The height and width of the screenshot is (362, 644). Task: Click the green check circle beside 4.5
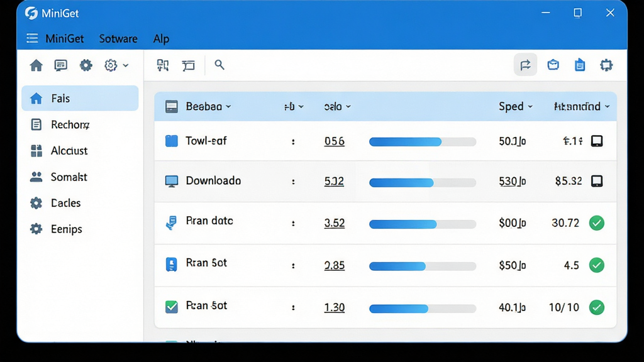[x=597, y=265]
